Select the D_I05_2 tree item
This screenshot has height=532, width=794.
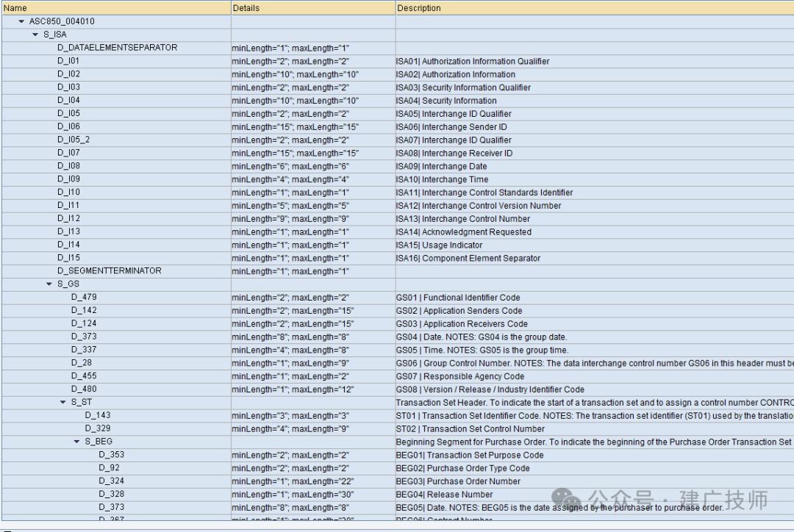coord(74,140)
